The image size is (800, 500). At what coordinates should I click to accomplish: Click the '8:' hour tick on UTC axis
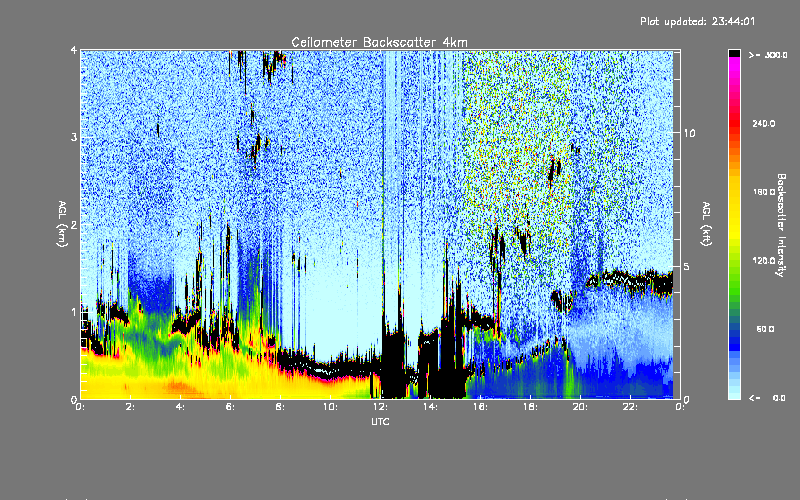click(x=281, y=407)
